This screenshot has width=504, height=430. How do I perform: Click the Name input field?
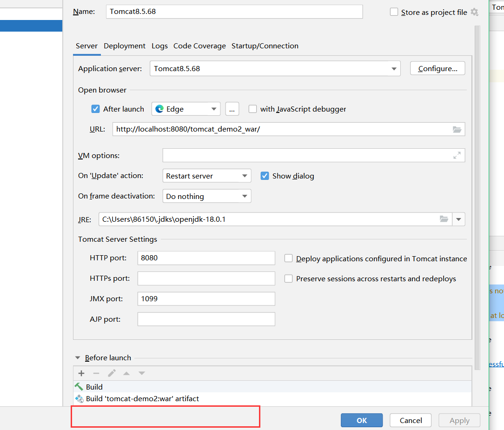(x=234, y=12)
